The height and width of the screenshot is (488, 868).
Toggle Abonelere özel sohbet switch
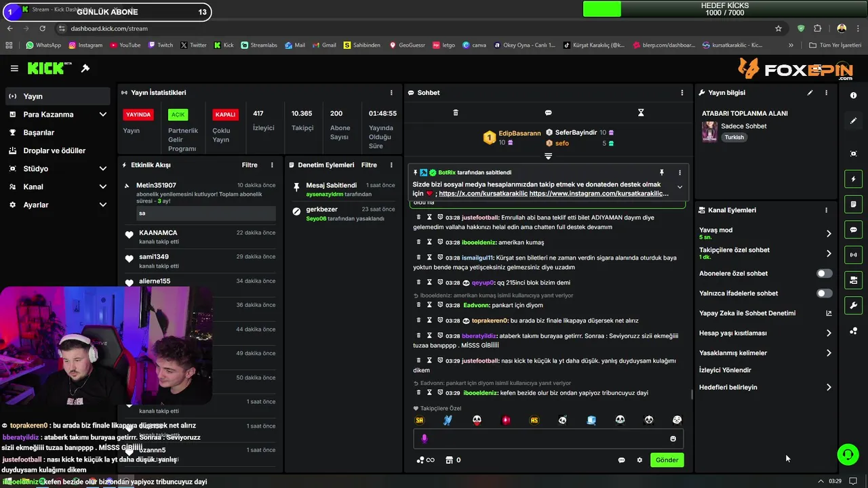pos(824,274)
